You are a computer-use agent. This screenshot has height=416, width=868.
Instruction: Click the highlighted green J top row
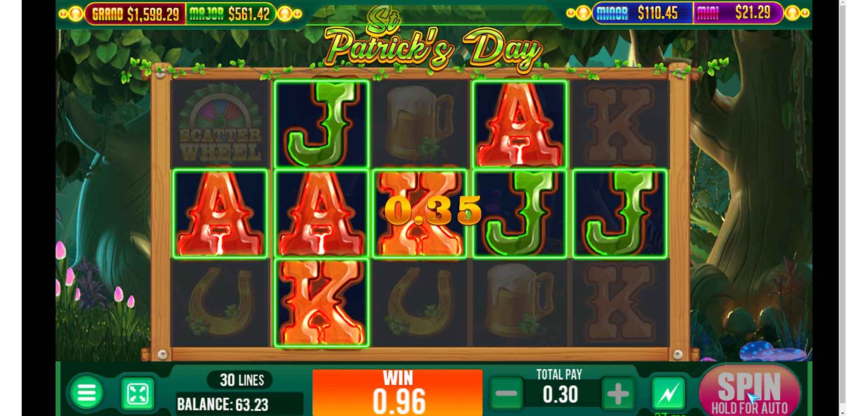tap(321, 124)
